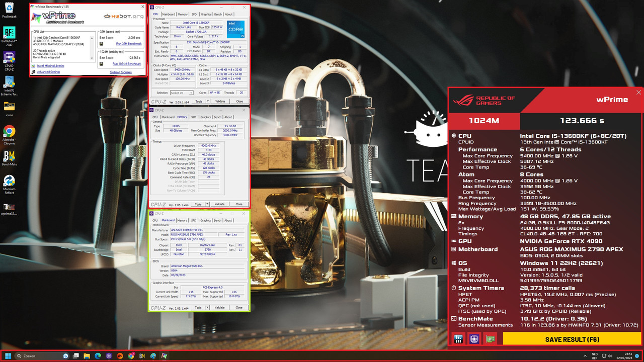This screenshot has height=362, width=644.
Task: Open Graphics tab in the CPU-Z memory timings window
Action: (206, 117)
